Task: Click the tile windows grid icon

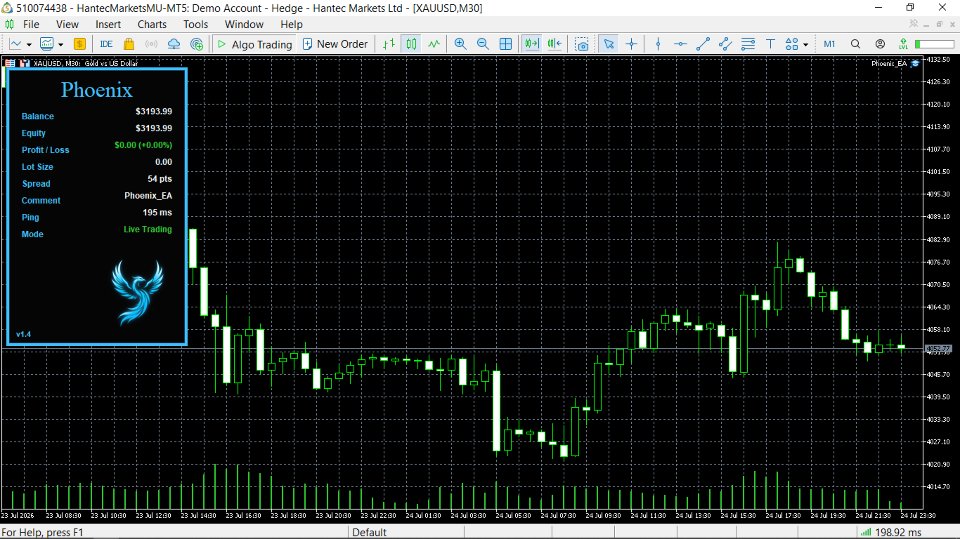Action: point(506,44)
